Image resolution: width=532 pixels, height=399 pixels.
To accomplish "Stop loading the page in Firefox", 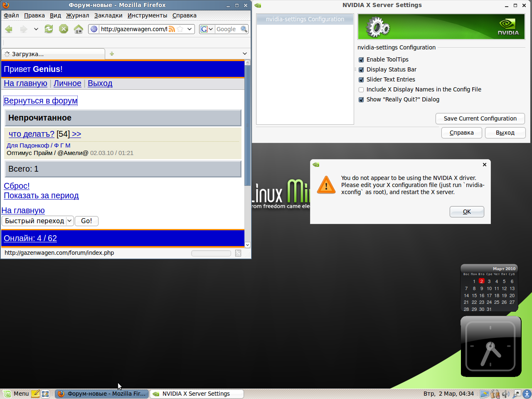I will pos(64,29).
